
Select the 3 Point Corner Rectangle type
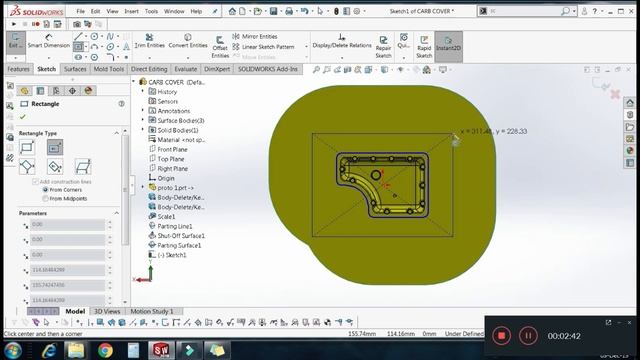point(27,167)
